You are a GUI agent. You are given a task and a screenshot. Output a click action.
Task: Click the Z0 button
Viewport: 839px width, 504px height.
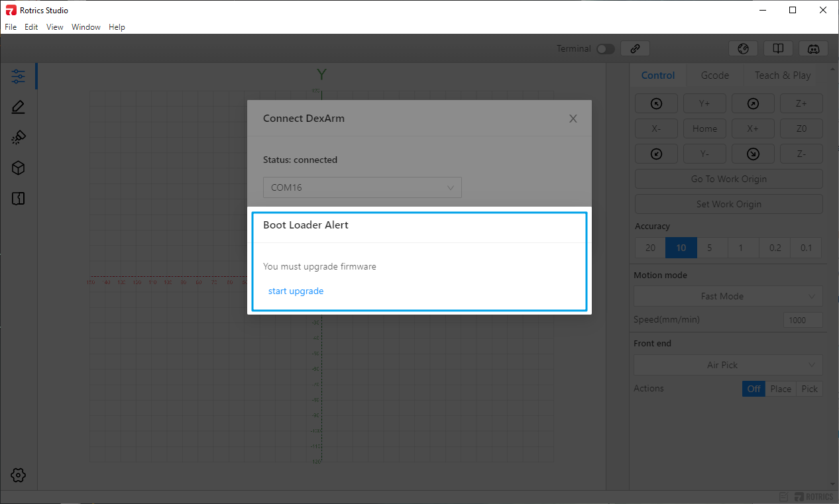point(801,128)
